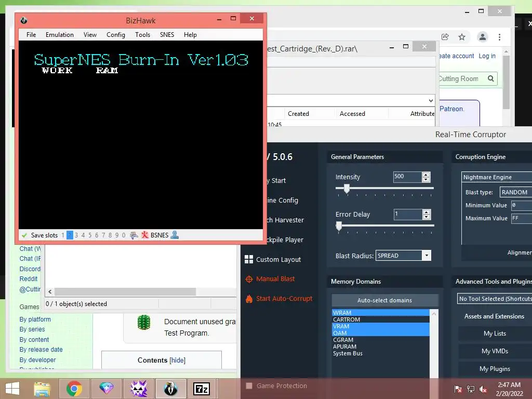
Task: Open the Blast Radius SPREAD dropdown
Action: [427, 256]
